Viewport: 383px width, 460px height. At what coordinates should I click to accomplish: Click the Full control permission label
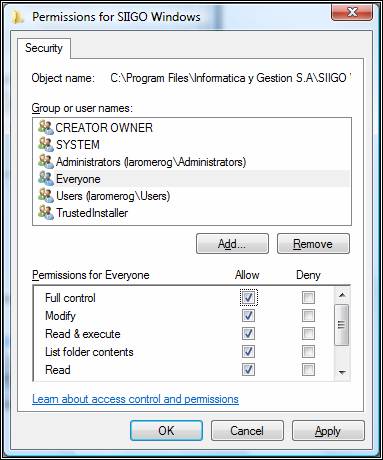coord(70,298)
